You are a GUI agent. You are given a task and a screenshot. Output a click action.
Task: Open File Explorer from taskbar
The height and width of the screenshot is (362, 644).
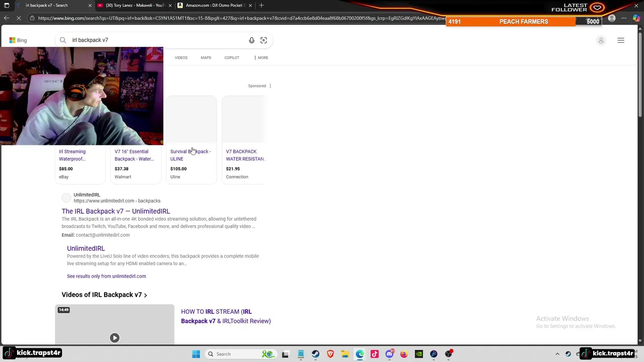tap(345, 354)
